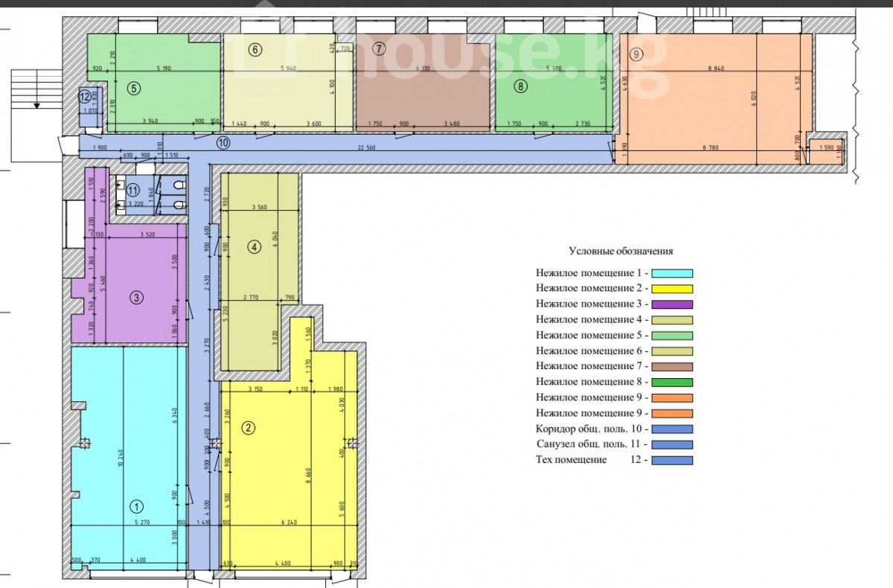Click the 'Условные обозначения' legend heading
Screen dimensions: 893x588
[621, 252]
